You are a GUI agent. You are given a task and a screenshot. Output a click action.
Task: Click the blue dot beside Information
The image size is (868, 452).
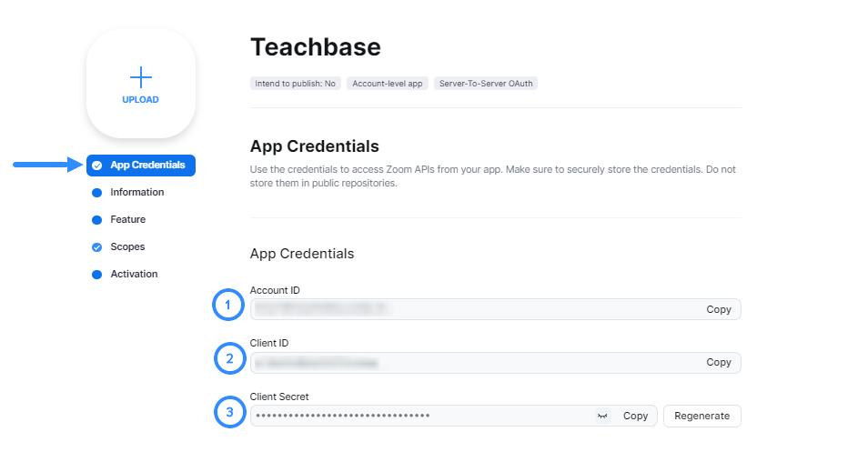pyautogui.click(x=96, y=193)
